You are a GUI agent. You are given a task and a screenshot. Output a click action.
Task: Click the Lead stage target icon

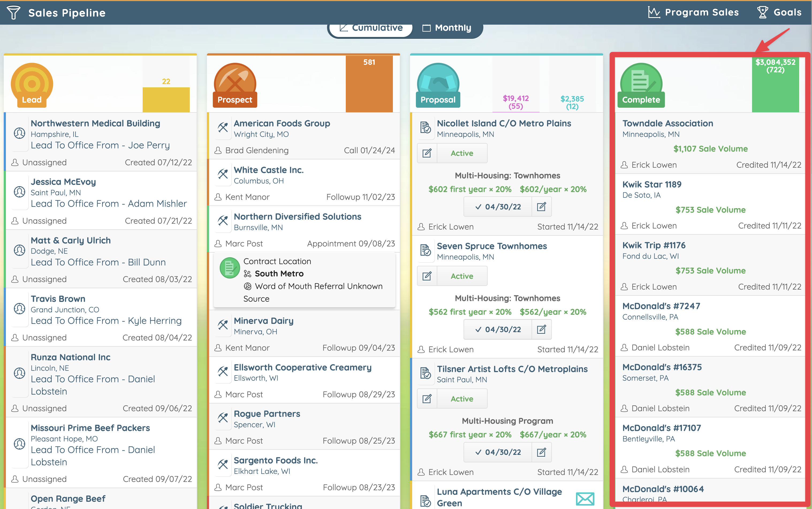coord(32,85)
